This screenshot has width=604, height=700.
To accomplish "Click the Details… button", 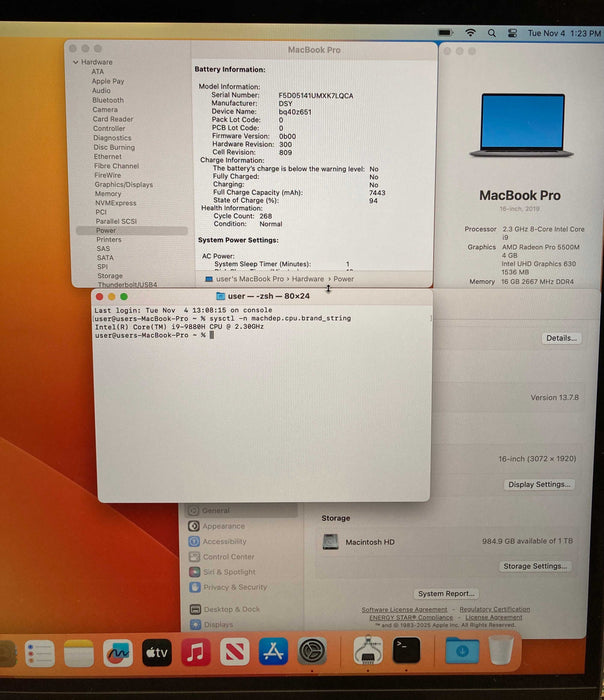I will [x=561, y=338].
